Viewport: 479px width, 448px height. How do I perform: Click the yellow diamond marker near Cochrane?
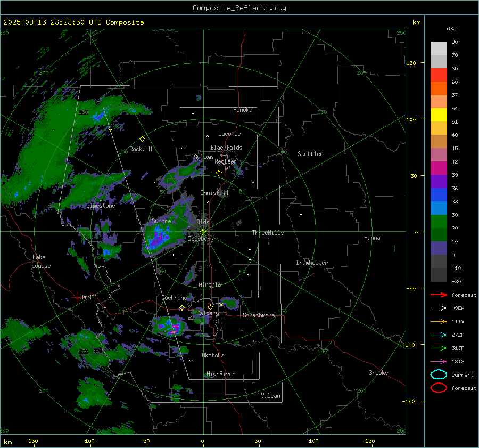(182, 307)
